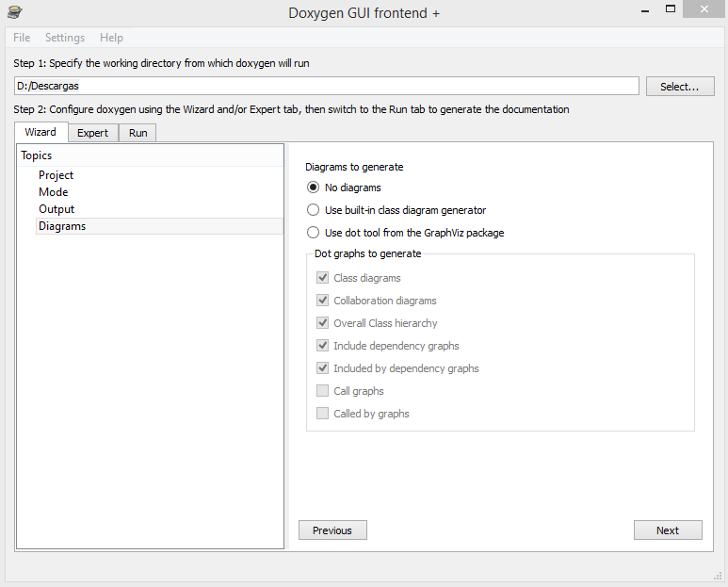Open the Help menu
Viewport: 728px width, 587px height.
click(111, 38)
